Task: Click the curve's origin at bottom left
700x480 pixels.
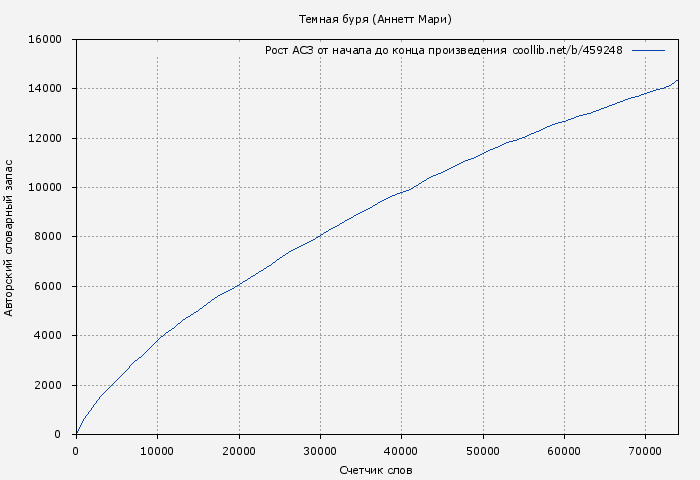Action: pyautogui.click(x=76, y=433)
